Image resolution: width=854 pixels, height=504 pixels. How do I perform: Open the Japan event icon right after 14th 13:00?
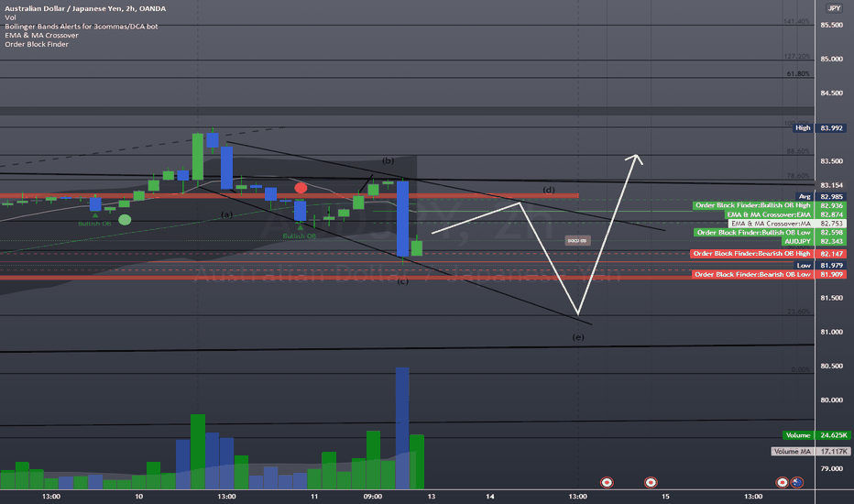[x=607, y=482]
